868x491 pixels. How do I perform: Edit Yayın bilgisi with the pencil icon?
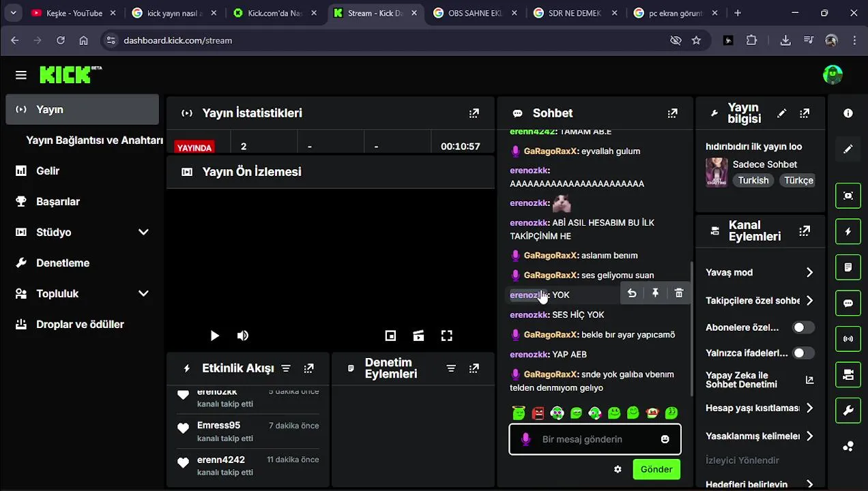782,113
